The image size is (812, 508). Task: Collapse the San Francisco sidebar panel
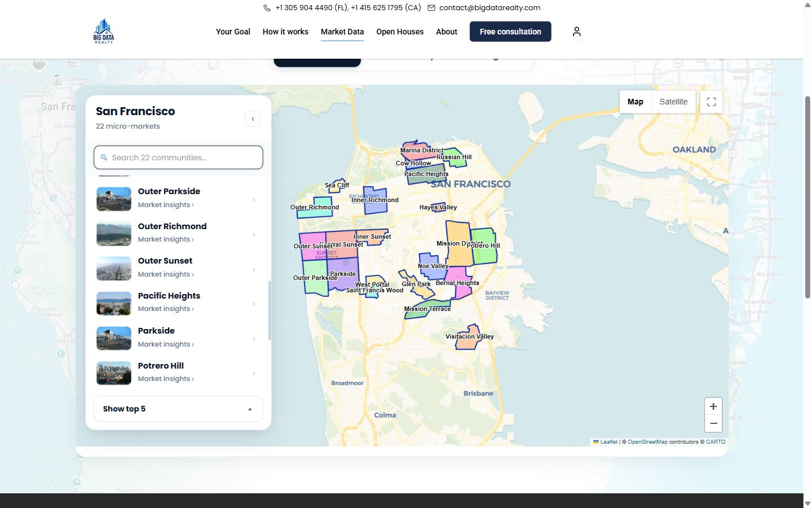[x=253, y=119]
